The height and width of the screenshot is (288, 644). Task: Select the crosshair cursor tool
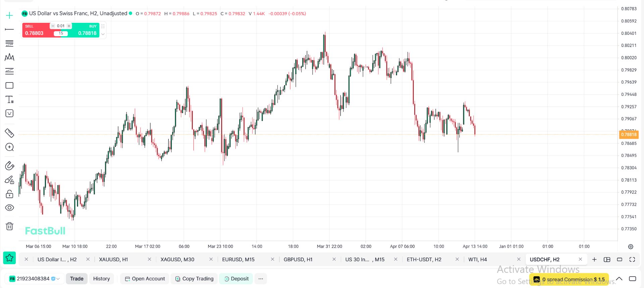9,15
